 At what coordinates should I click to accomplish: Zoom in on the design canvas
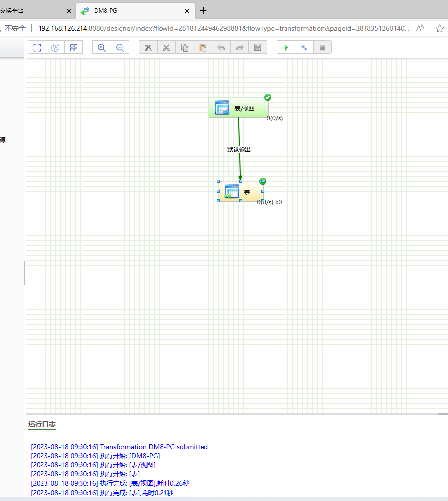click(x=101, y=47)
